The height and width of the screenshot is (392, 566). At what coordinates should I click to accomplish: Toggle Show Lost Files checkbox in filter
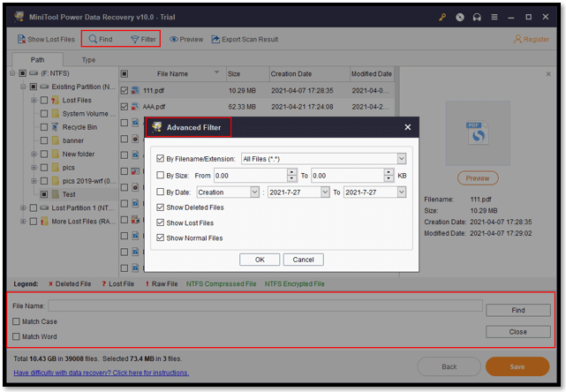[161, 222]
